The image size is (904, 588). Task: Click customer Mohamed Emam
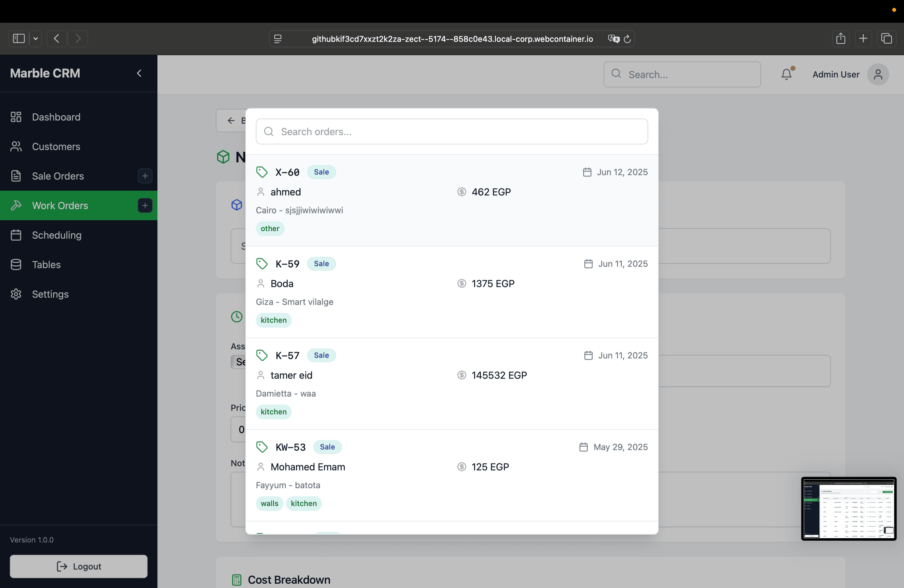[308, 467]
